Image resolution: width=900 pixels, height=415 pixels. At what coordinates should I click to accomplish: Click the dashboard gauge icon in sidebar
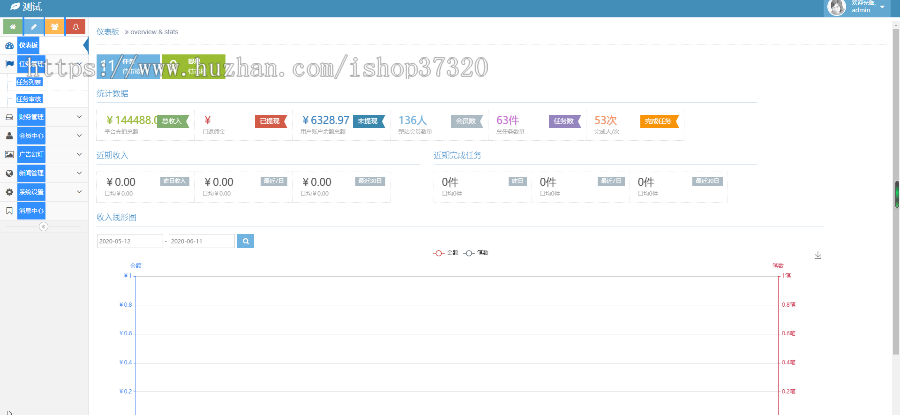tap(9, 45)
